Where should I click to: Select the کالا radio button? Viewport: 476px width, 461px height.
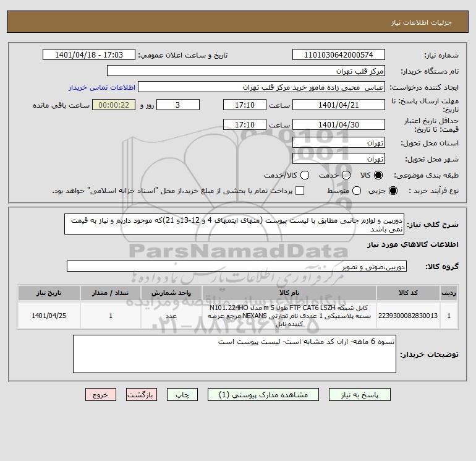tap(378, 175)
